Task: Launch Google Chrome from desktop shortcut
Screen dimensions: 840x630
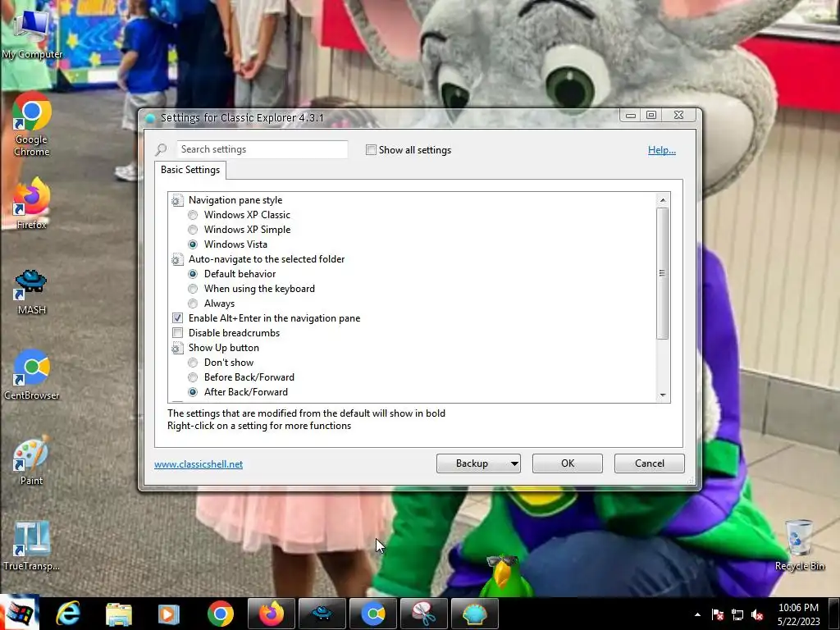Action: pos(32,125)
